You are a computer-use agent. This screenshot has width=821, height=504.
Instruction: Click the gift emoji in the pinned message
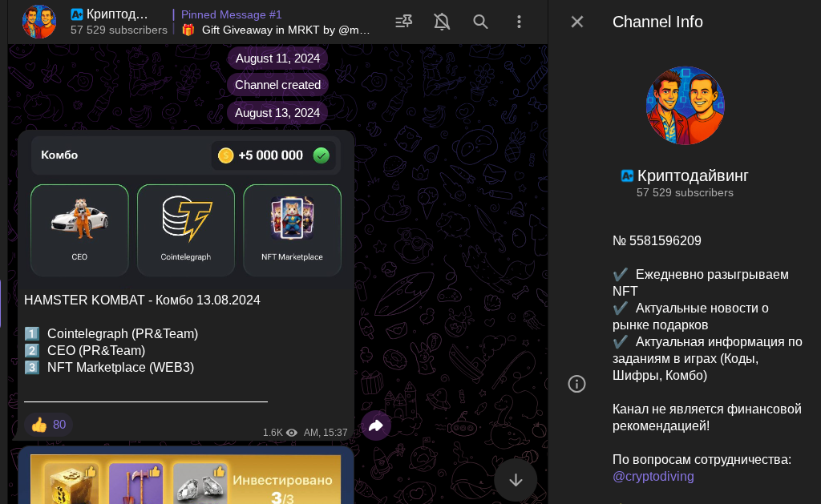pos(188,30)
